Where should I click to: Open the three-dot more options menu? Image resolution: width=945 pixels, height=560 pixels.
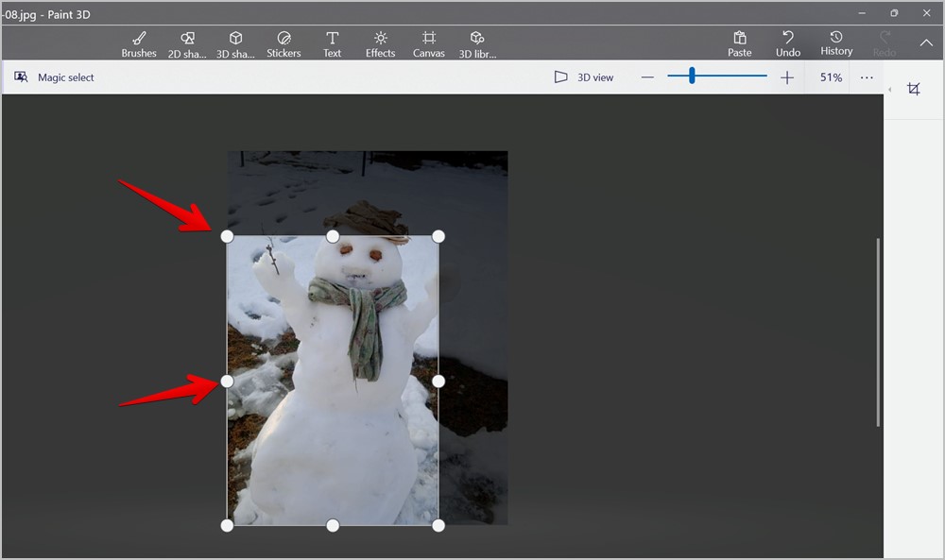point(867,77)
